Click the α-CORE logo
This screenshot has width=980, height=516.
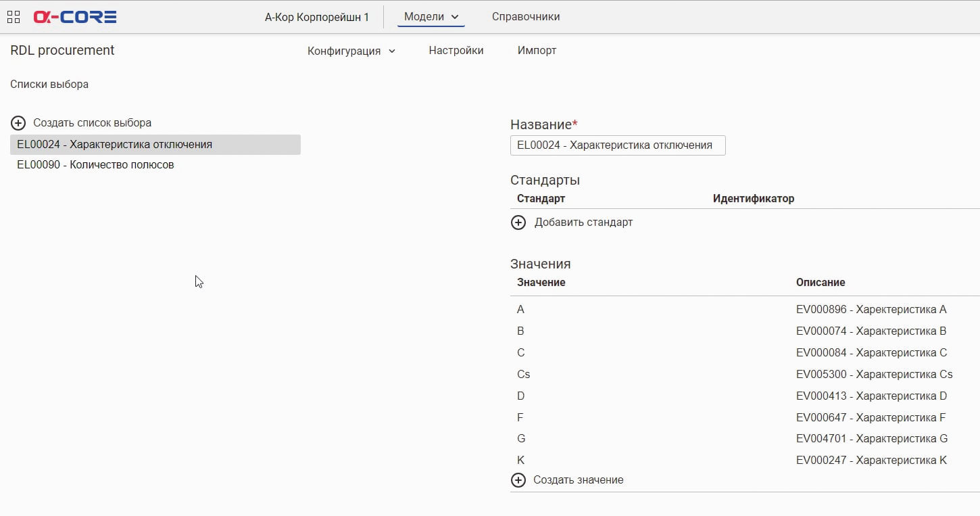click(75, 17)
